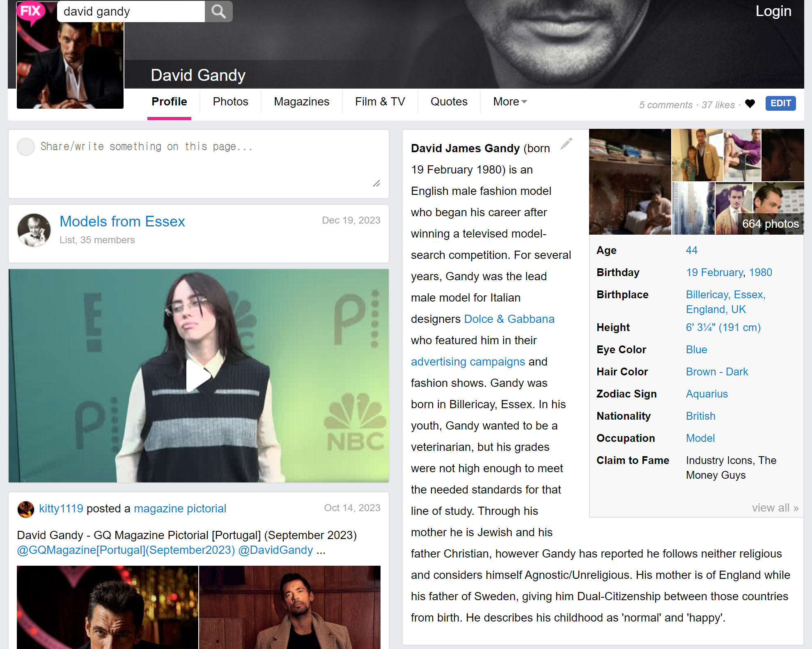Click the textarea resize handle

coord(376,184)
